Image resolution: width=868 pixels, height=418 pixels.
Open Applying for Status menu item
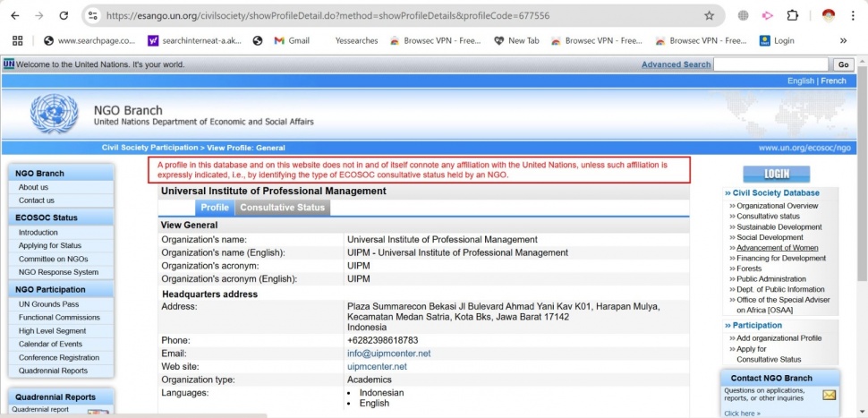tap(50, 245)
